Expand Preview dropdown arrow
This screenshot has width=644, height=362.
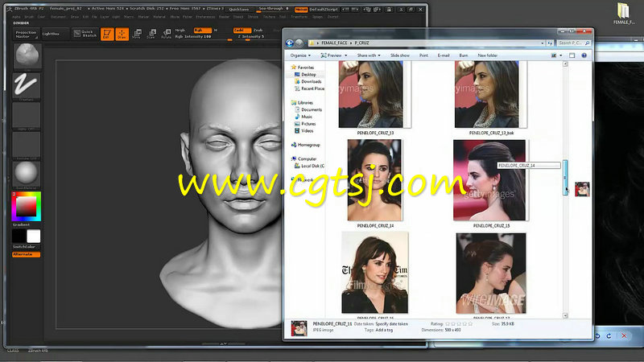[346, 56]
